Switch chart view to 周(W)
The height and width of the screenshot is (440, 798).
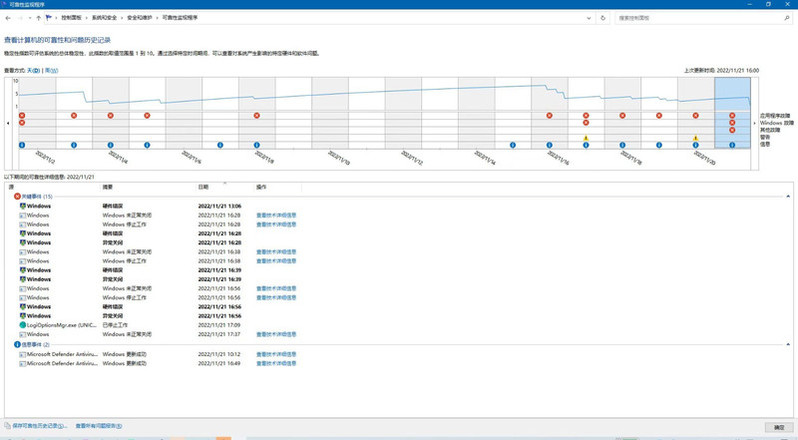pos(52,70)
